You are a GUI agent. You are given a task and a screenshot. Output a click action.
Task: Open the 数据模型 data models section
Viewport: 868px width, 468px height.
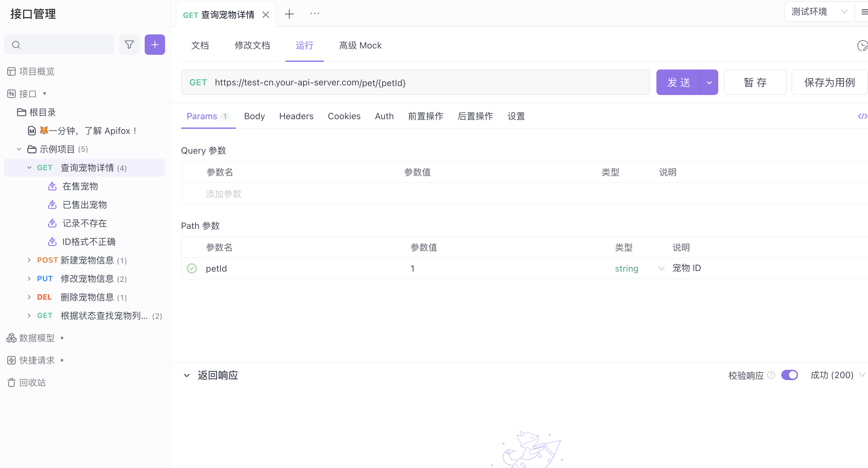tap(36, 338)
